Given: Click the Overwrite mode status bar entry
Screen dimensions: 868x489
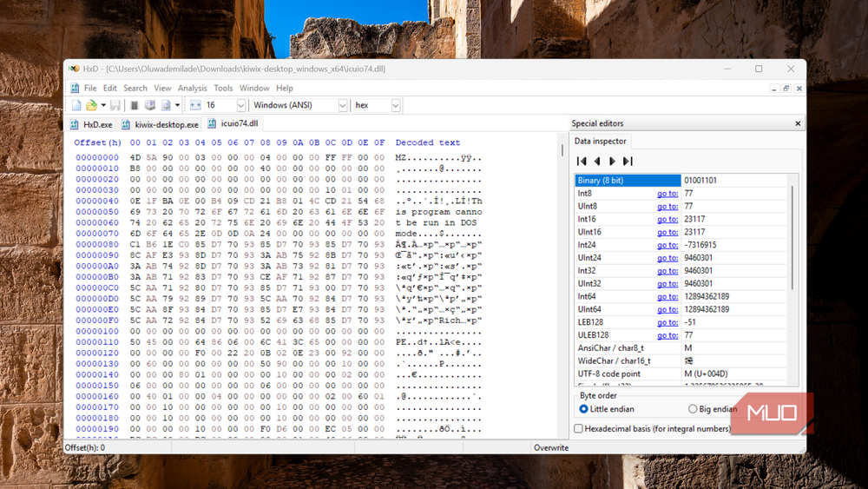Looking at the screenshot, I should point(551,447).
